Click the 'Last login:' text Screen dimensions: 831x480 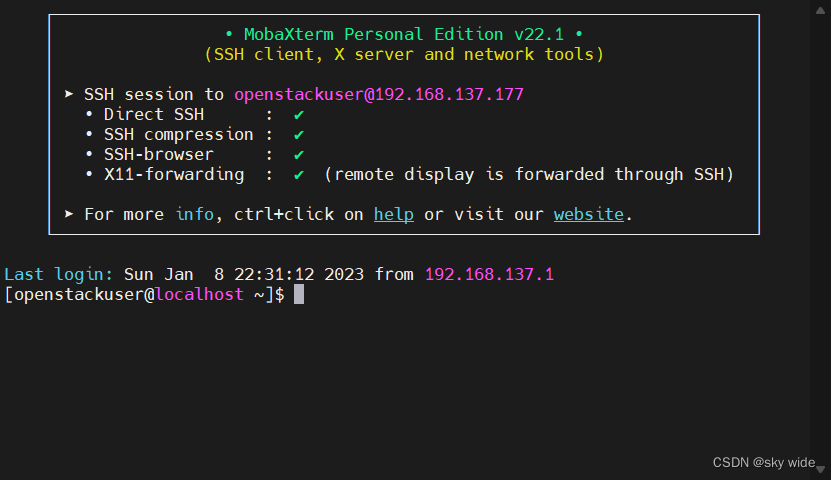pyautogui.click(x=58, y=274)
